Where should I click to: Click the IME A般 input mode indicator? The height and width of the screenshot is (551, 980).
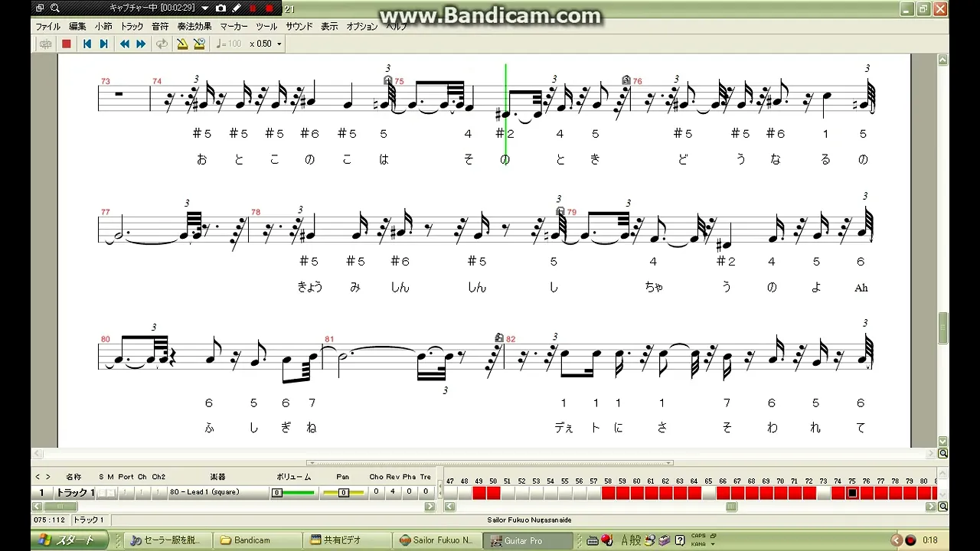click(631, 540)
